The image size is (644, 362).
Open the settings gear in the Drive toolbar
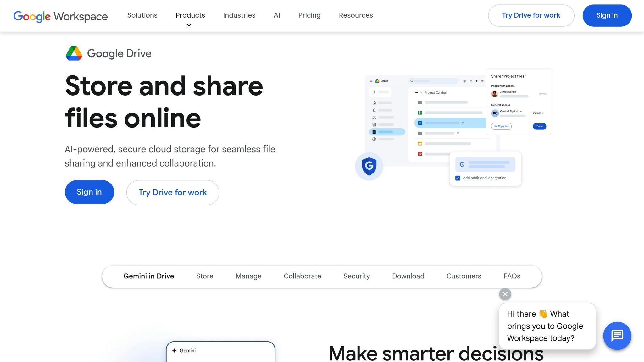point(471,81)
